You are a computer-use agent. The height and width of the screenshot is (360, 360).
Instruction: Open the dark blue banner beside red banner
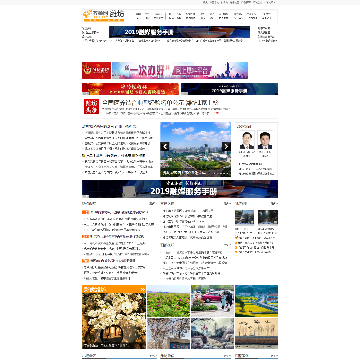point(229,89)
